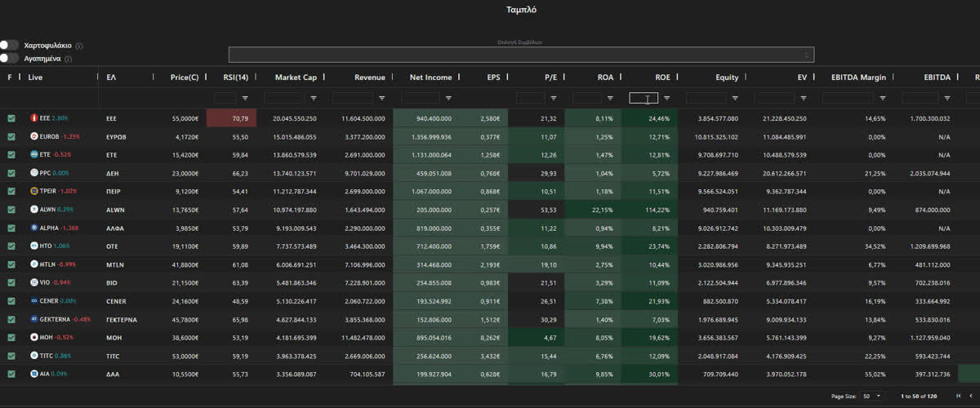
Task: Open the ROE column filter icon
Action: click(667, 98)
